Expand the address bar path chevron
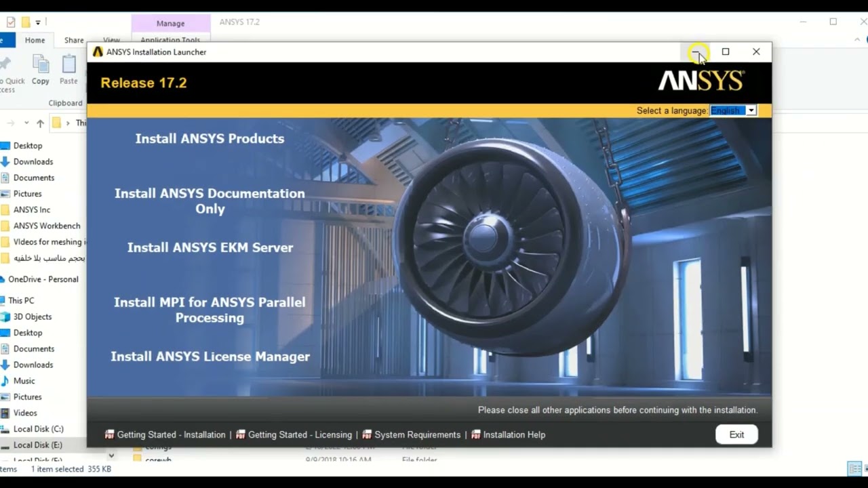Viewport: 868px width, 488px height. pyautogui.click(x=68, y=123)
